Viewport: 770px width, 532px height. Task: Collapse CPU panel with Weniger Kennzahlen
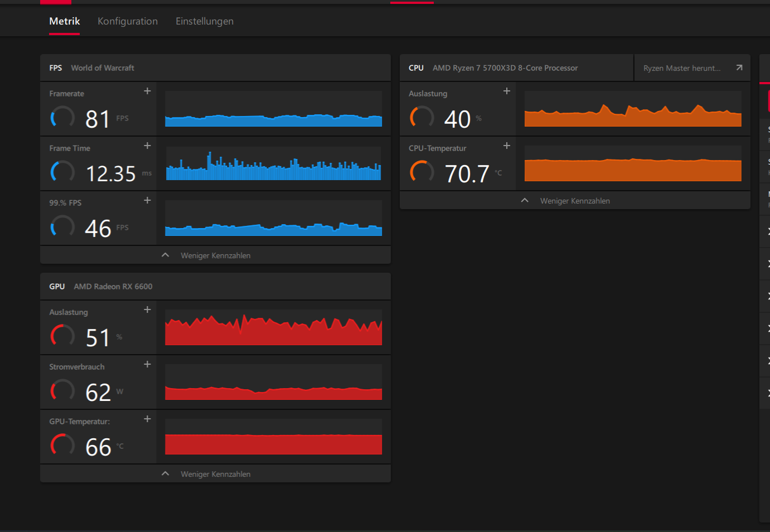coord(575,201)
